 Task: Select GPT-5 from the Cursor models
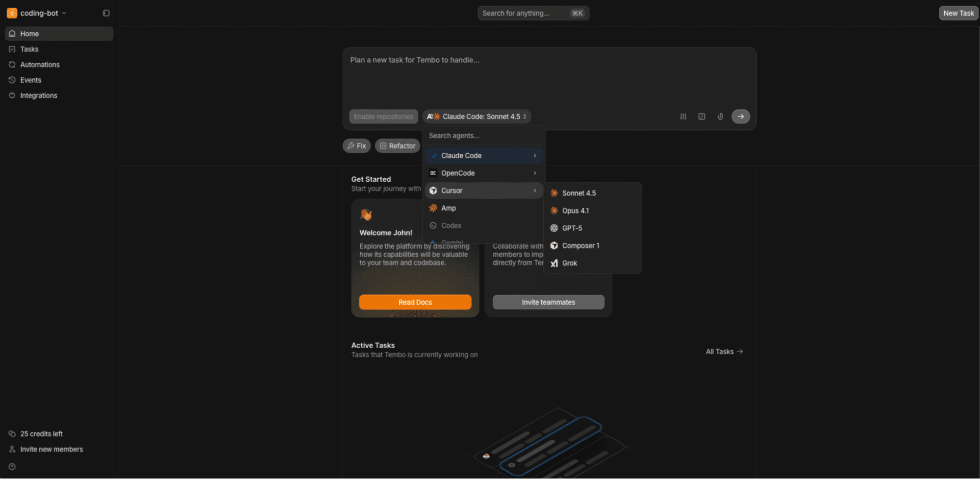(x=572, y=228)
